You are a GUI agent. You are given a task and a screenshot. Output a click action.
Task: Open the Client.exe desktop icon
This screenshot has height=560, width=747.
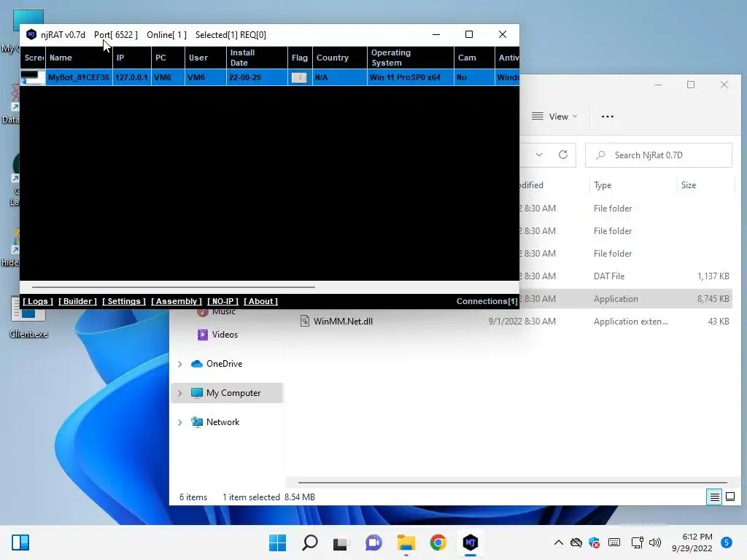tap(28, 316)
